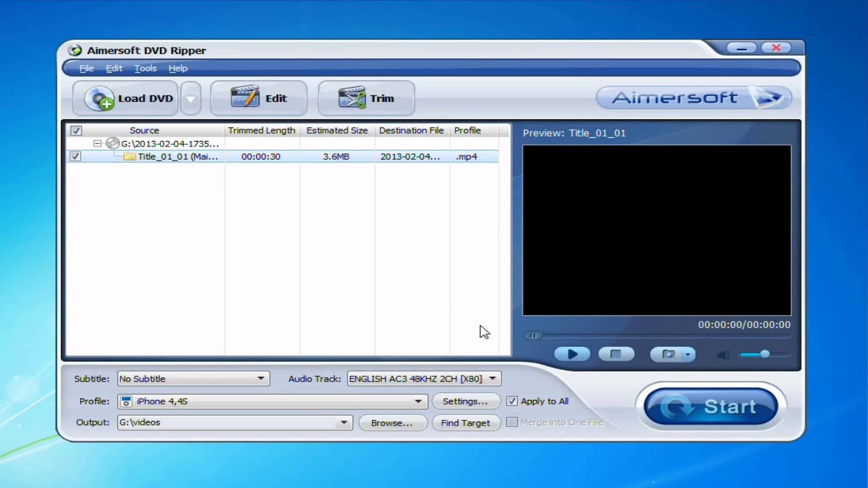Image resolution: width=868 pixels, height=488 pixels.
Task: Click the Aimersoft logo banner
Action: [x=694, y=98]
